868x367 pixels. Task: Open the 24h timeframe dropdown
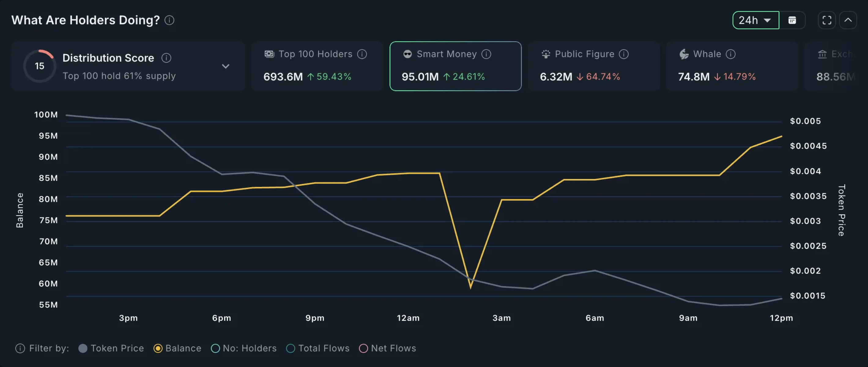(x=756, y=20)
